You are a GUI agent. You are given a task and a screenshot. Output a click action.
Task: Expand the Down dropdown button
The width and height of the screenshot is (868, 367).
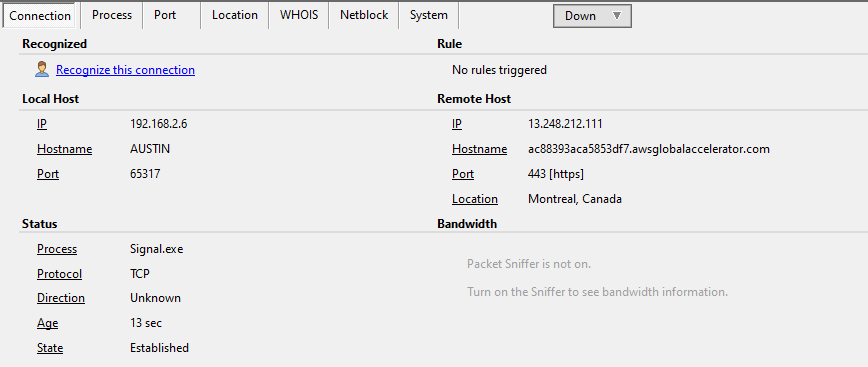tap(592, 16)
